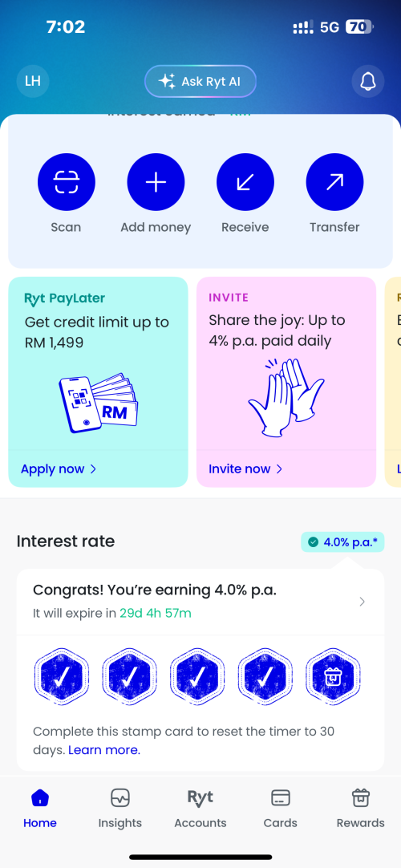Open the Receive arrow icon
Screen dimensions: 401x868
[x=245, y=182]
